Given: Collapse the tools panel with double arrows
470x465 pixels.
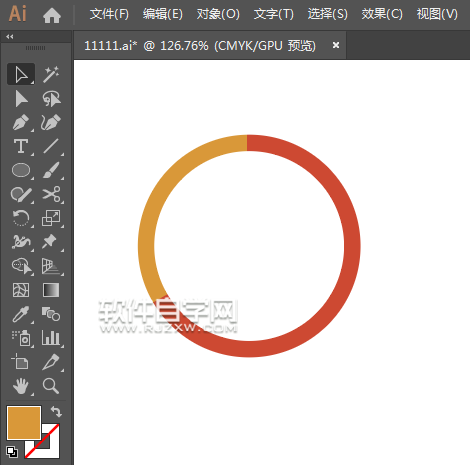Looking at the screenshot, I should [10, 37].
